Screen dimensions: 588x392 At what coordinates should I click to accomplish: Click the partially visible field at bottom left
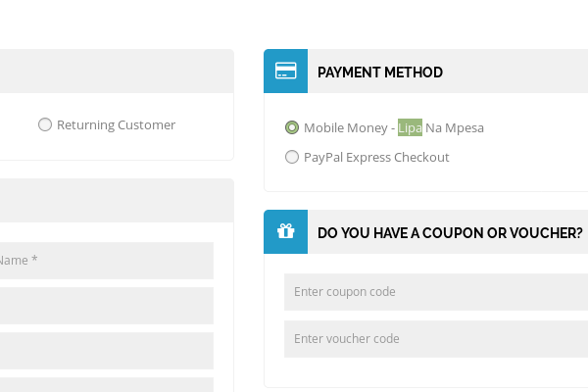coord(106,384)
